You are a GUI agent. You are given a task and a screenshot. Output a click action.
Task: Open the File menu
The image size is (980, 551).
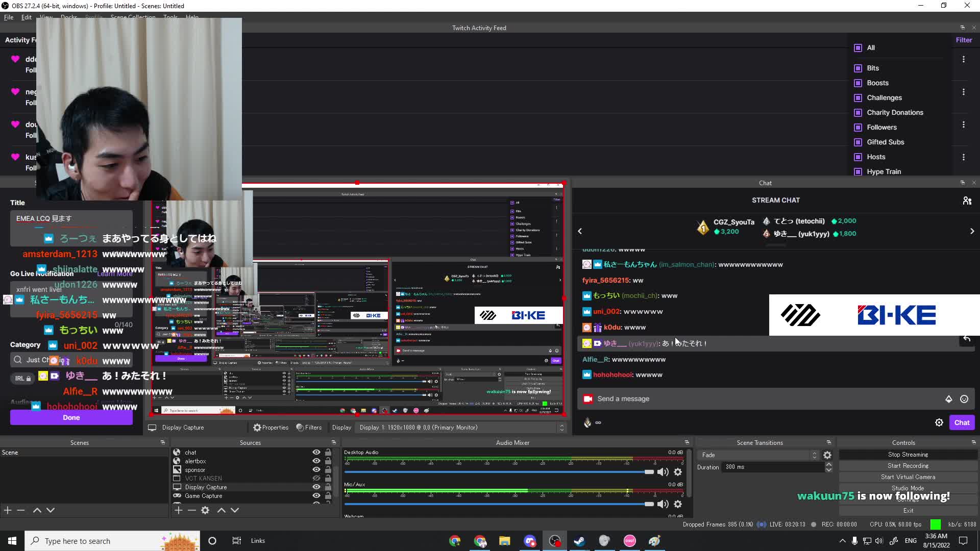[x=9, y=17]
